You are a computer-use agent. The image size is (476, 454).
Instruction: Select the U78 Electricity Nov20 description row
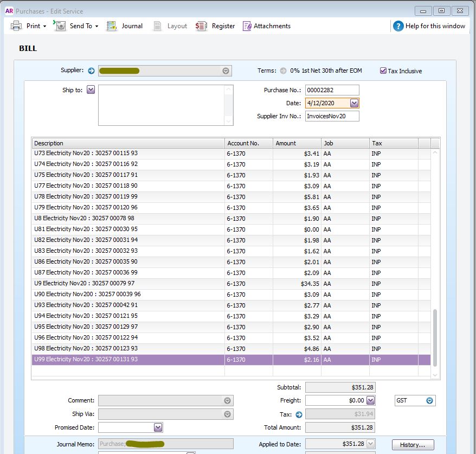(128, 197)
